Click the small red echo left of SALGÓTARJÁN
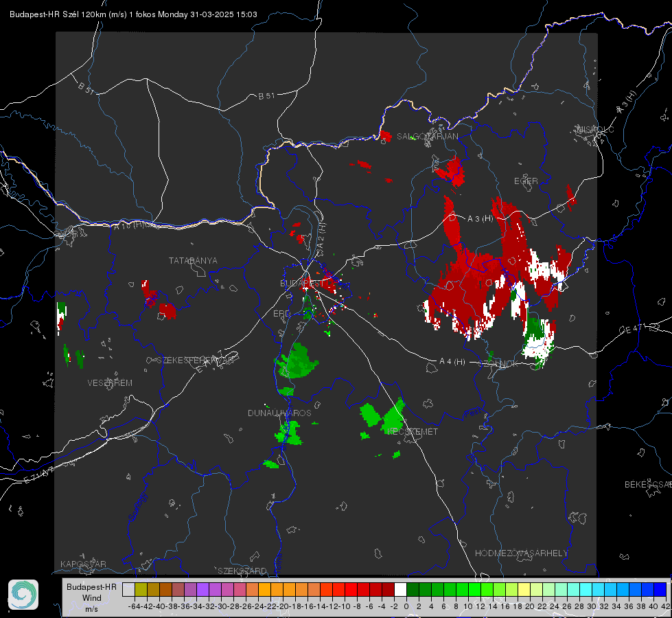The height and width of the screenshot is (618, 672). pos(385,137)
